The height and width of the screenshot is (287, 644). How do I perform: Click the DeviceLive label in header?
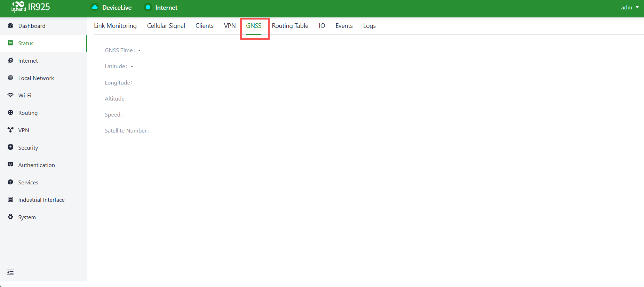click(117, 7)
